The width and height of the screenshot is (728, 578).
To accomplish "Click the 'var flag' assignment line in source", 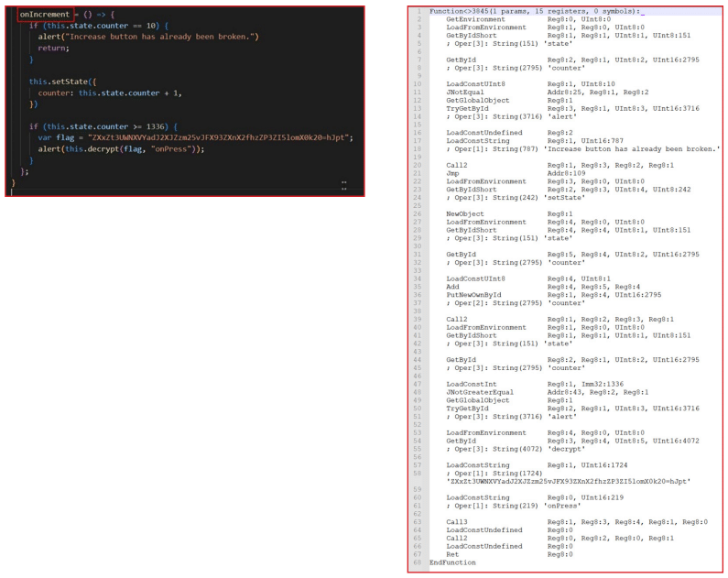I will (195, 137).
